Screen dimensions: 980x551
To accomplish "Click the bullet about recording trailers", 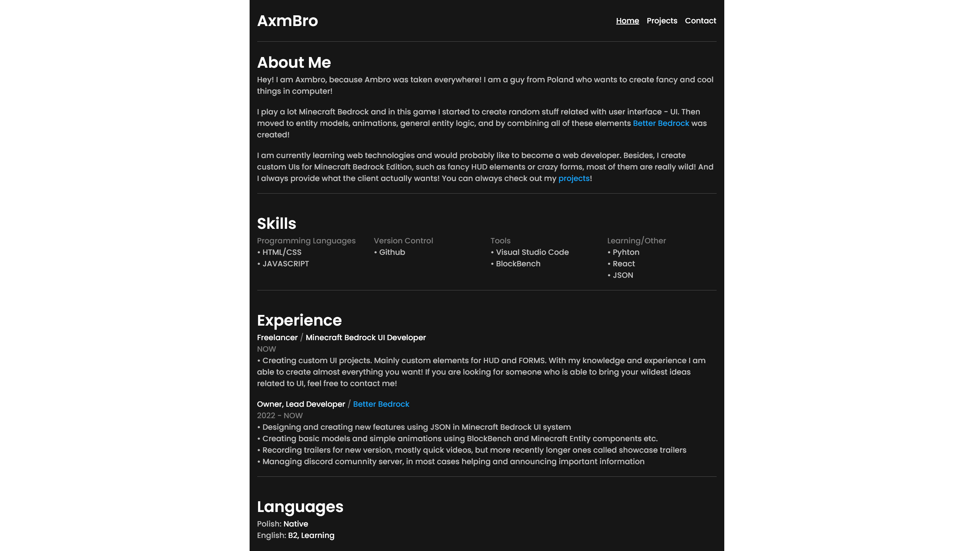I will pyautogui.click(x=472, y=450).
